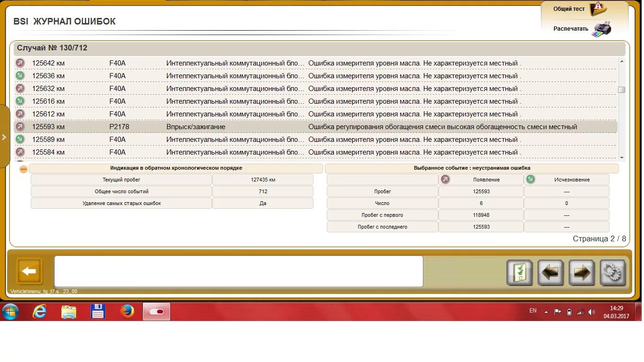Screen dimensions: 644x362
Task: Select mileage 125636 км entry
Action: [x=48, y=75]
